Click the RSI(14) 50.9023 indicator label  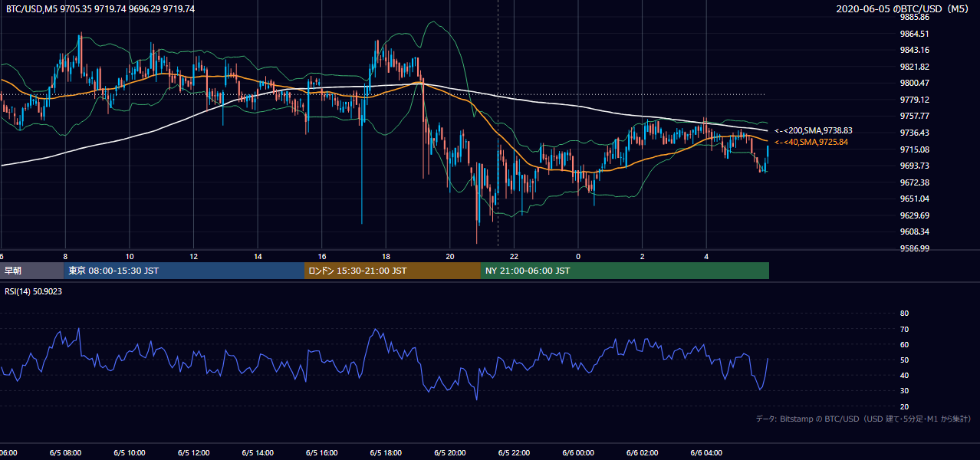33,291
